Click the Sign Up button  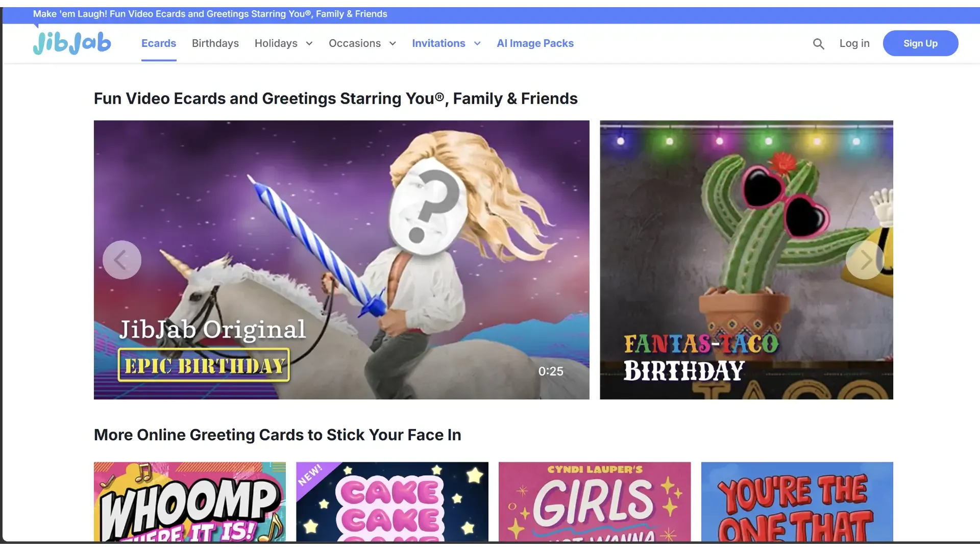(x=920, y=43)
